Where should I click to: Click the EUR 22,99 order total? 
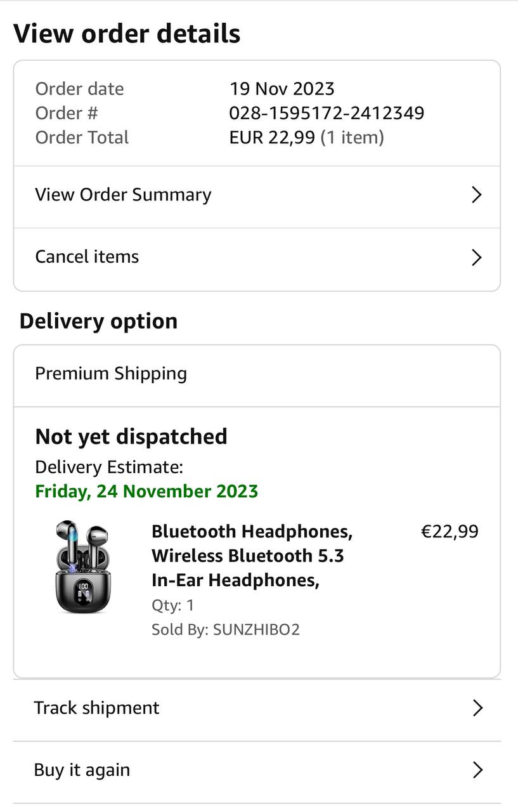click(x=272, y=138)
